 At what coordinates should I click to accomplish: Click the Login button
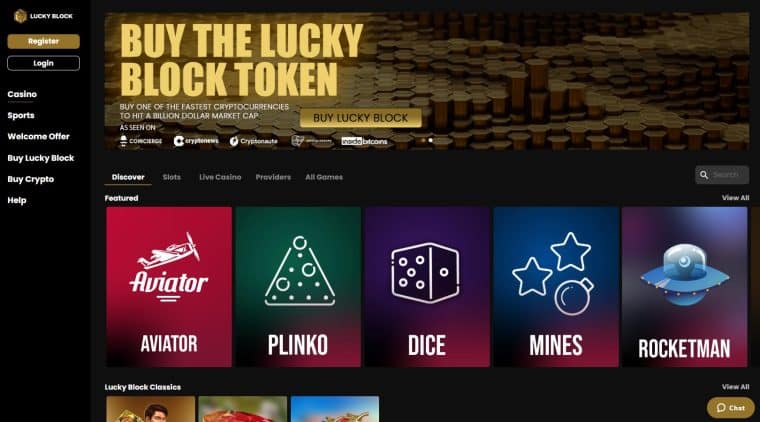44,63
